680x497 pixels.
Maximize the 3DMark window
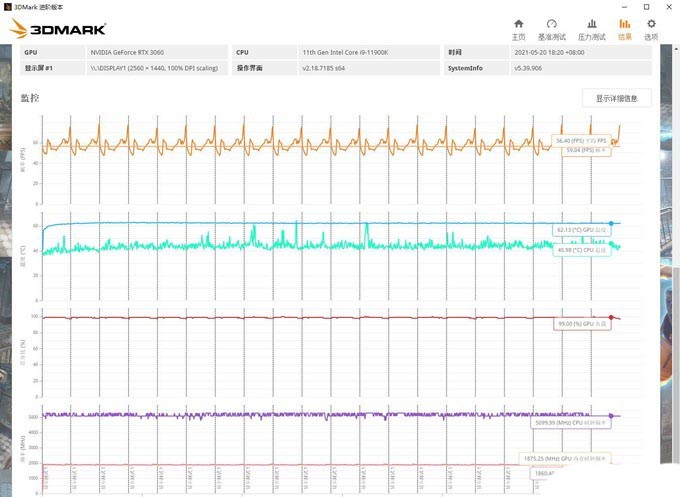pos(646,7)
